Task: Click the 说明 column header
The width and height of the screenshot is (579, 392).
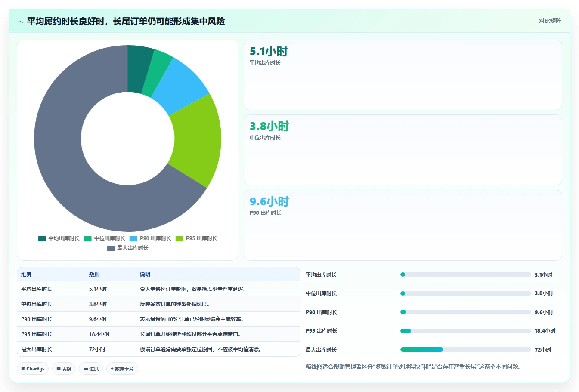Action: (145, 275)
